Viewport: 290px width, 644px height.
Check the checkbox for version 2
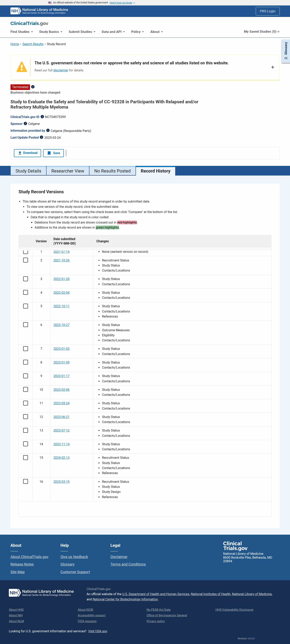click(x=25, y=260)
